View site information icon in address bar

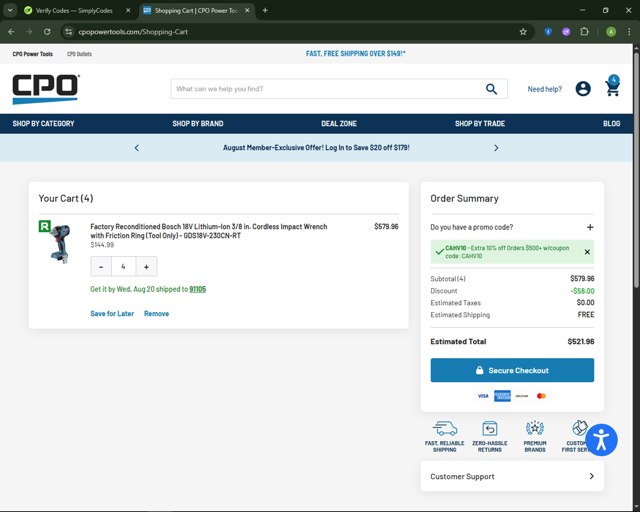pos(69,32)
